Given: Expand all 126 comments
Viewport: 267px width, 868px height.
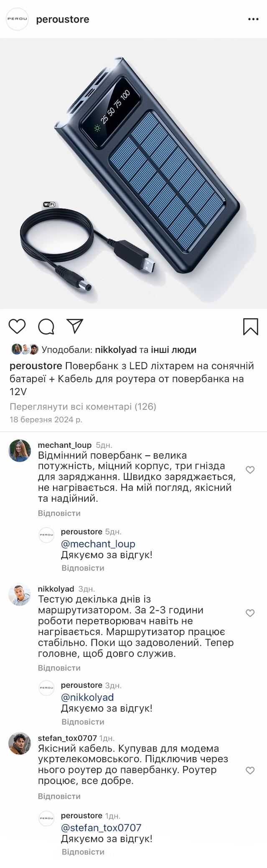Looking at the screenshot, I should [x=83, y=406].
